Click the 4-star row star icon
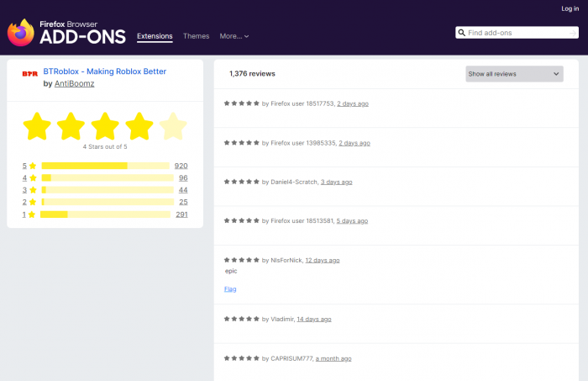 click(33, 177)
